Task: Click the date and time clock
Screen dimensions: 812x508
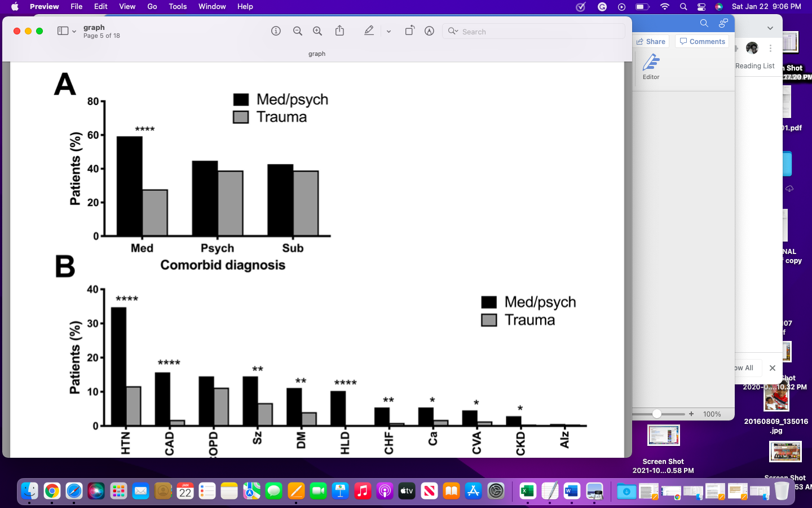Action: pos(766,7)
